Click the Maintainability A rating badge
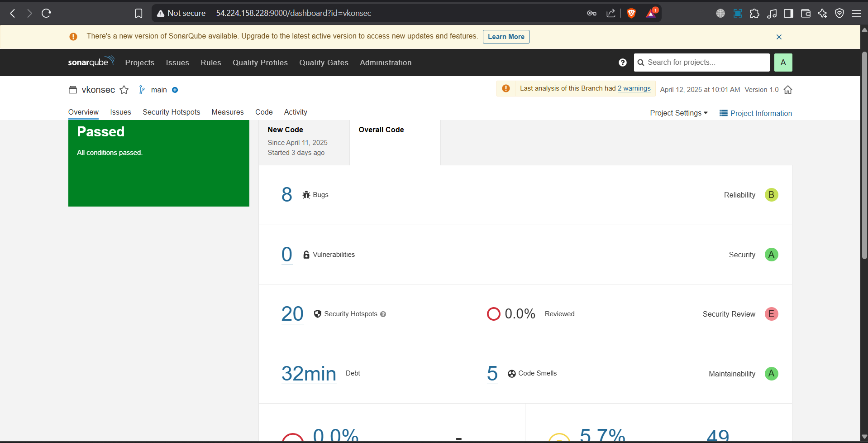Viewport: 868px width, 443px height. [771, 374]
